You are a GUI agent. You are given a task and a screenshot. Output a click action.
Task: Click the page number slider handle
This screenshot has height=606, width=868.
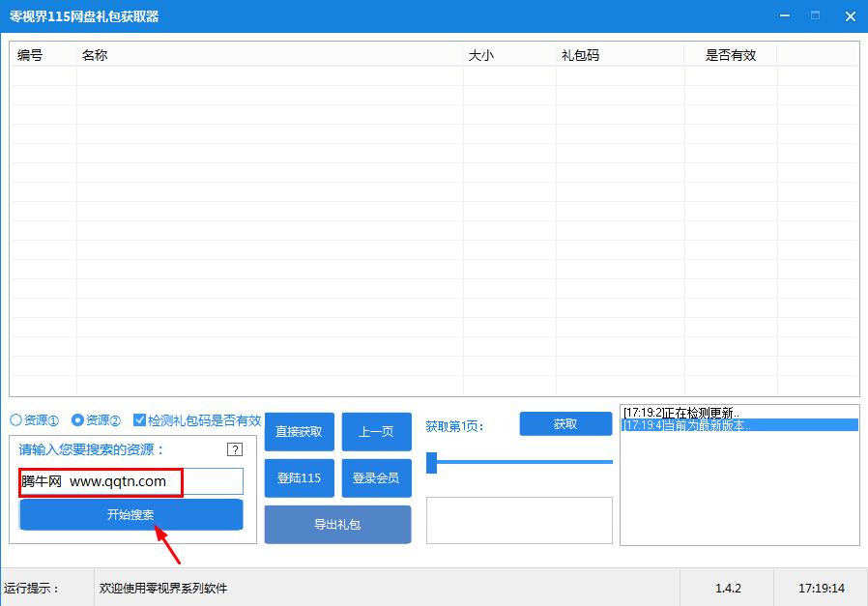click(x=432, y=462)
